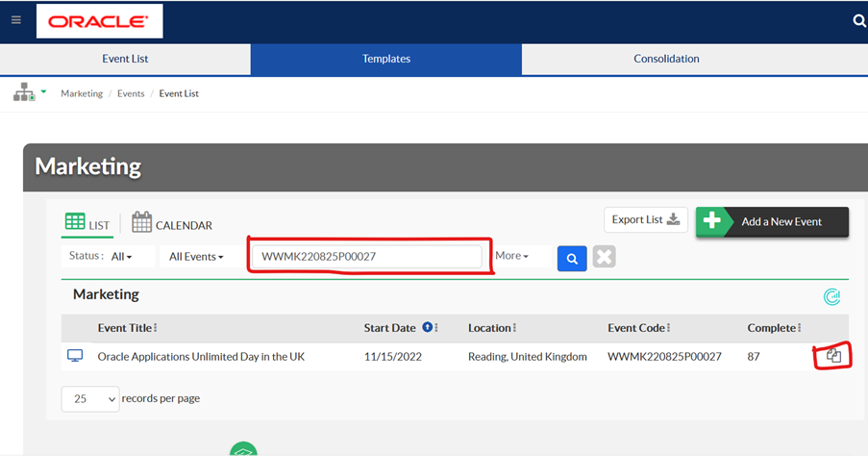
Task: Clear search with the X button
Action: point(604,257)
